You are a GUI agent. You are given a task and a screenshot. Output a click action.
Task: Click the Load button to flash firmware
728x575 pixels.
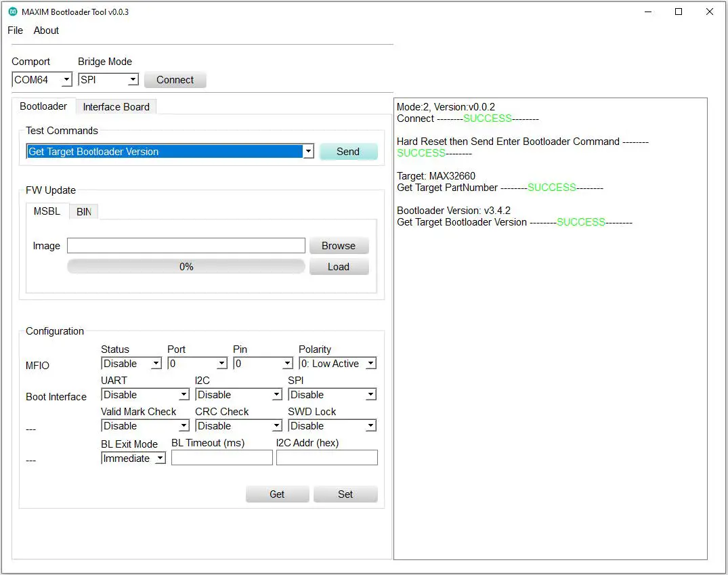[x=339, y=266]
